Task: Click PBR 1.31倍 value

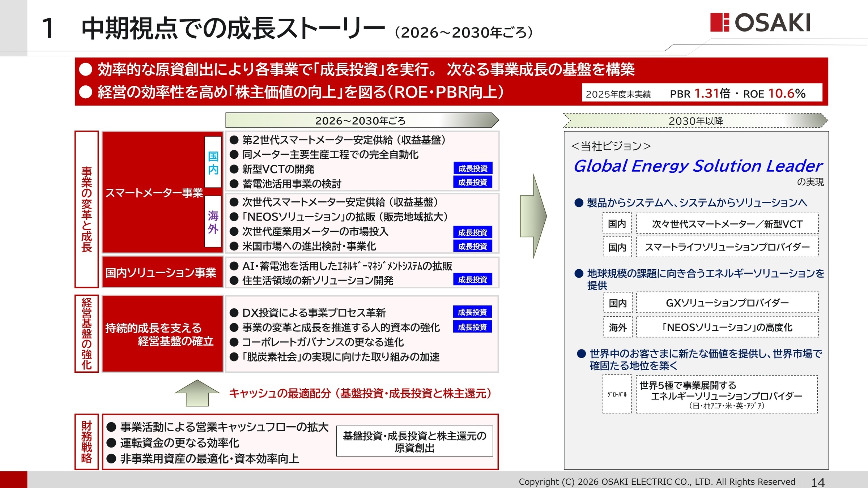Action: point(700,94)
